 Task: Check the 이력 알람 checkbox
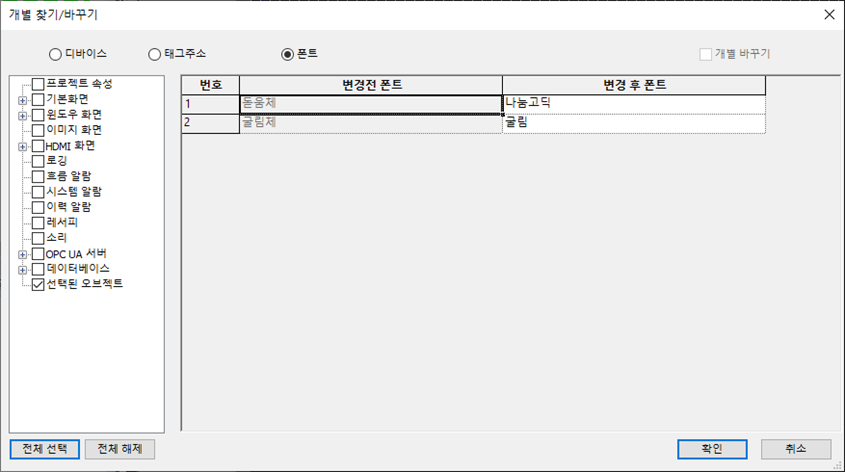pyautogui.click(x=38, y=207)
